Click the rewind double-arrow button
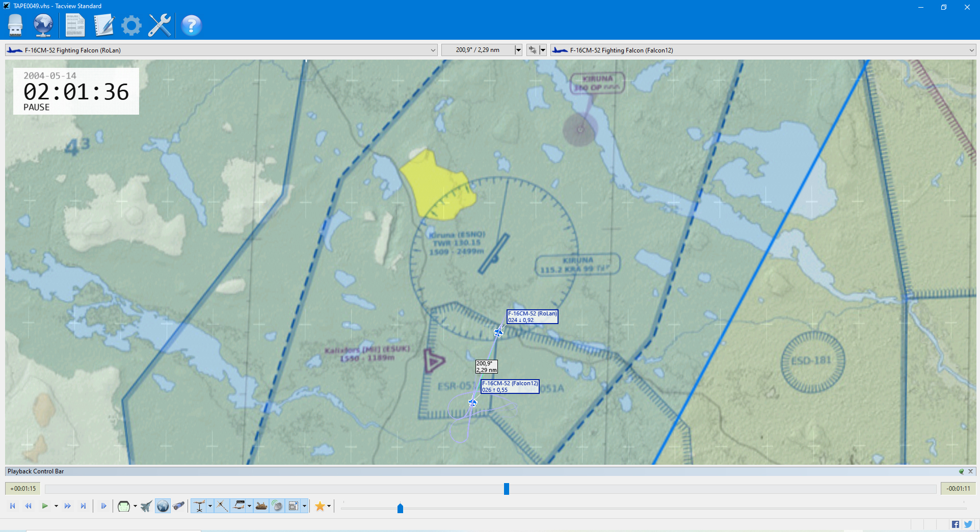Screen dimensions: 980x532 tap(29, 506)
